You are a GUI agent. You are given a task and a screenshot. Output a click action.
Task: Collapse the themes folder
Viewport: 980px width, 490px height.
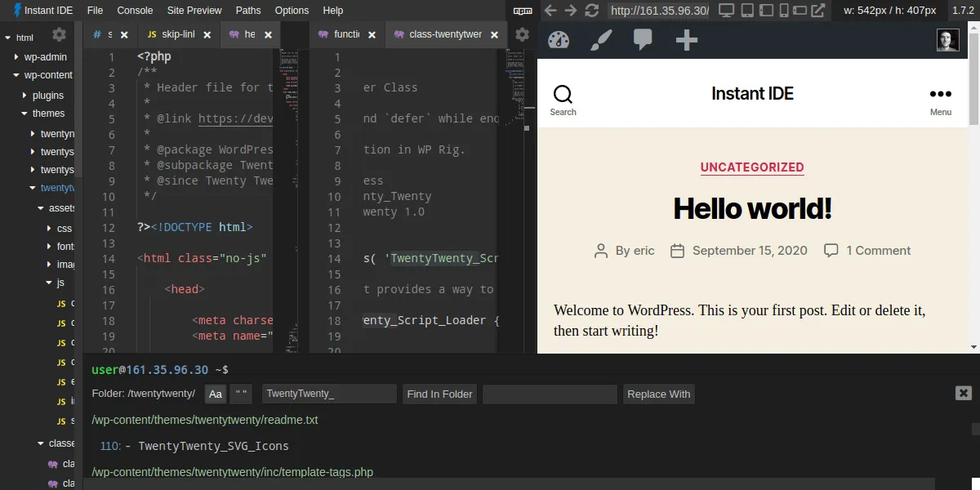click(x=24, y=114)
